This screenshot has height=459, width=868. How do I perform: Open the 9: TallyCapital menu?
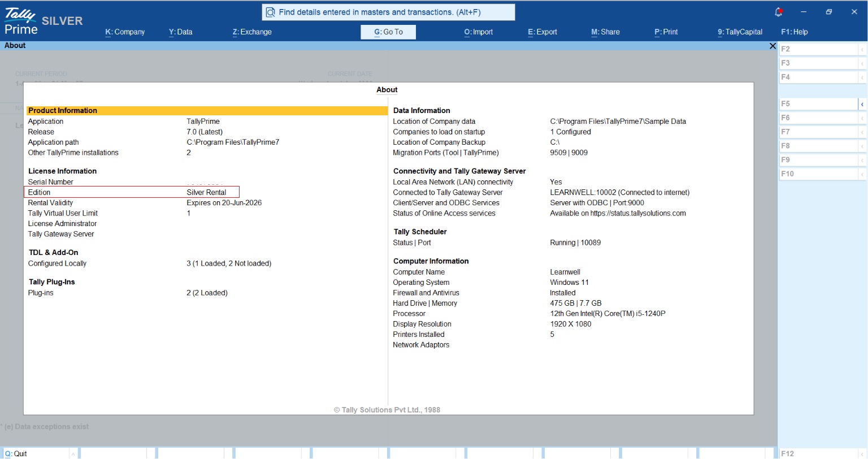coord(740,32)
